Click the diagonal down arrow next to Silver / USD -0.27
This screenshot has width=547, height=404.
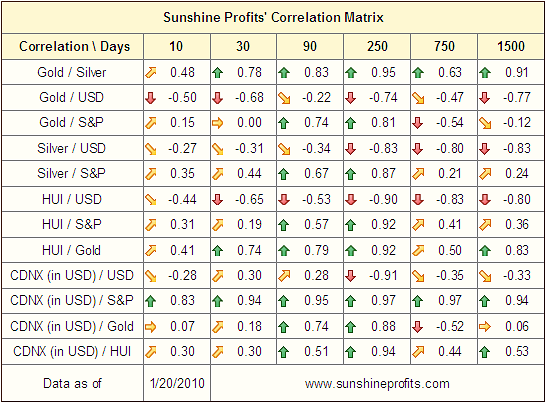pos(151,149)
